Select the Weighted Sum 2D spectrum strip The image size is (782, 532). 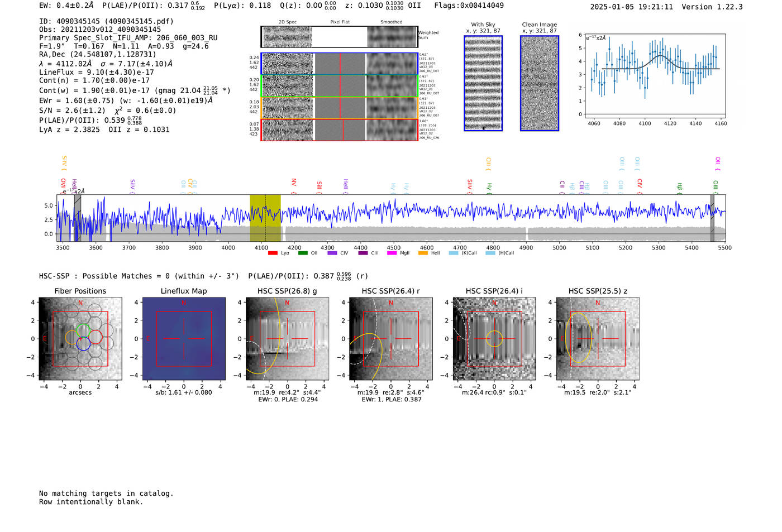pos(339,37)
